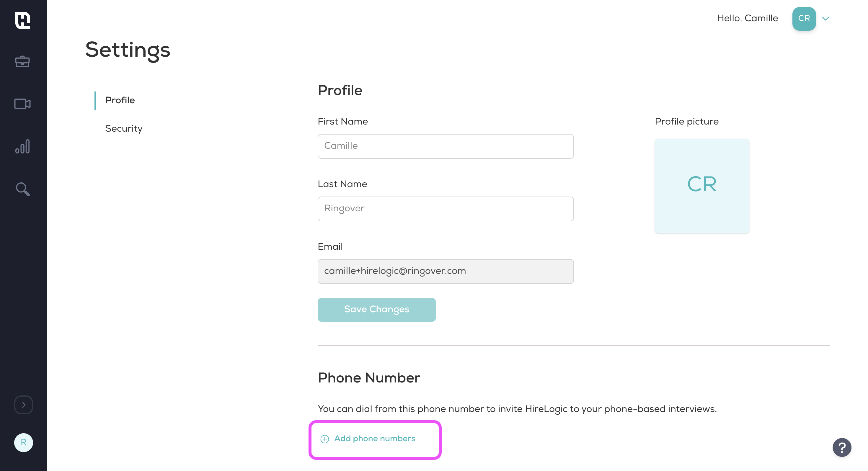
Task: Click the CR profile picture avatar
Action: pyautogui.click(x=802, y=19)
